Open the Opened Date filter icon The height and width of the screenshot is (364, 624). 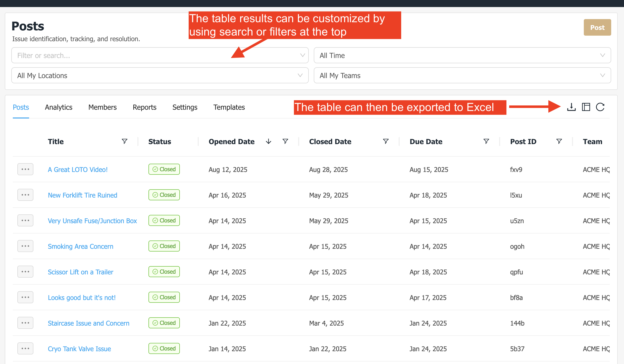[285, 141]
